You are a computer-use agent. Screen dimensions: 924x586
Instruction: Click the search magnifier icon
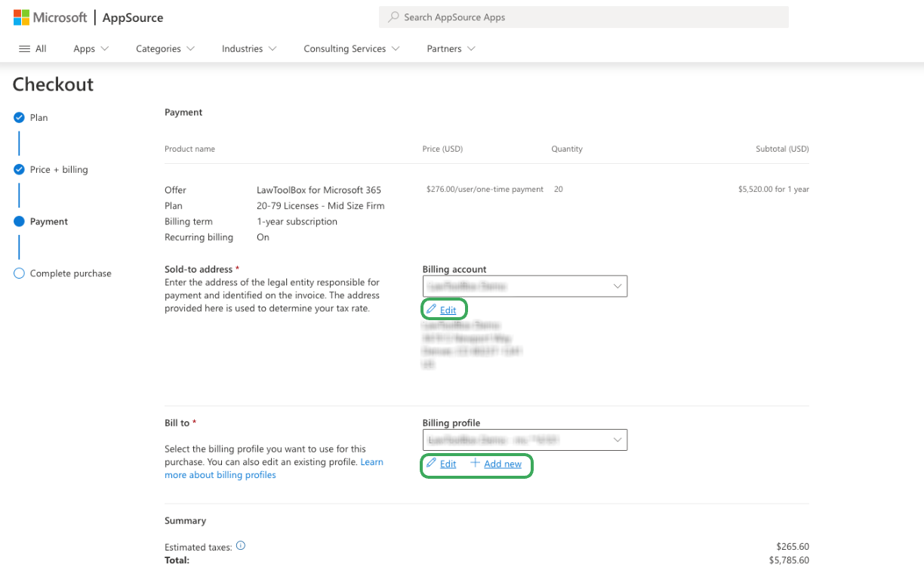(x=393, y=17)
